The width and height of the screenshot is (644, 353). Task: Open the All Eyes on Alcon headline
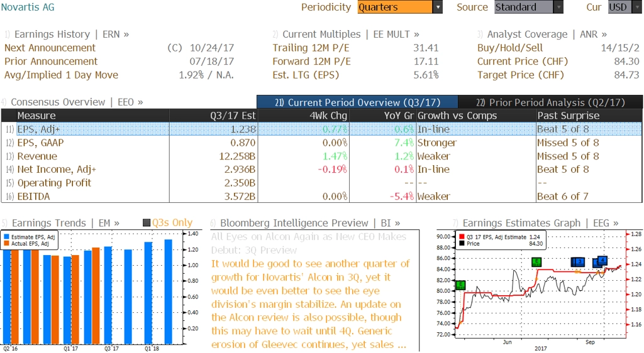308,243
